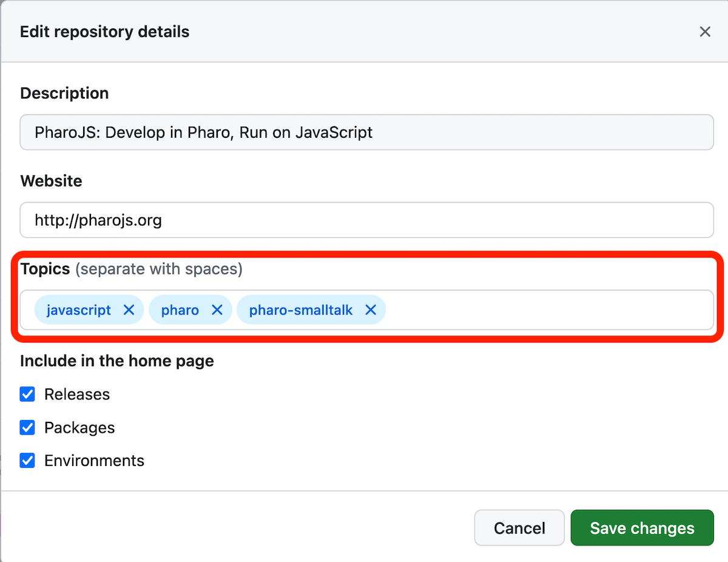Click the 'Edit repository details' dialog title
728x562 pixels.
point(105,32)
